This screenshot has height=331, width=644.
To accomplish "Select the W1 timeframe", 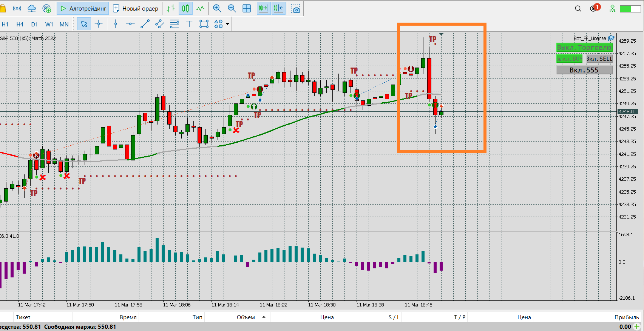I will [x=49, y=24].
